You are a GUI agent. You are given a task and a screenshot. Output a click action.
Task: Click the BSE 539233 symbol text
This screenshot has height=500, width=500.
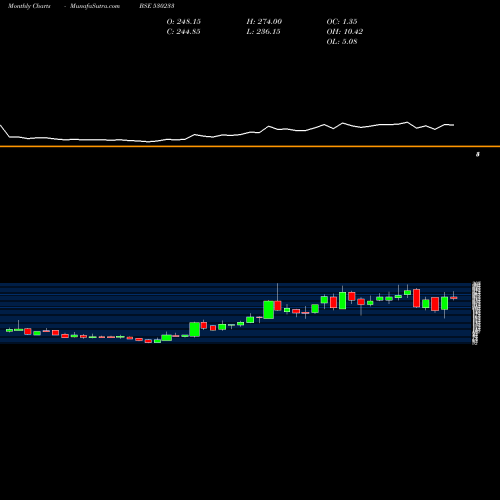coord(157,6)
